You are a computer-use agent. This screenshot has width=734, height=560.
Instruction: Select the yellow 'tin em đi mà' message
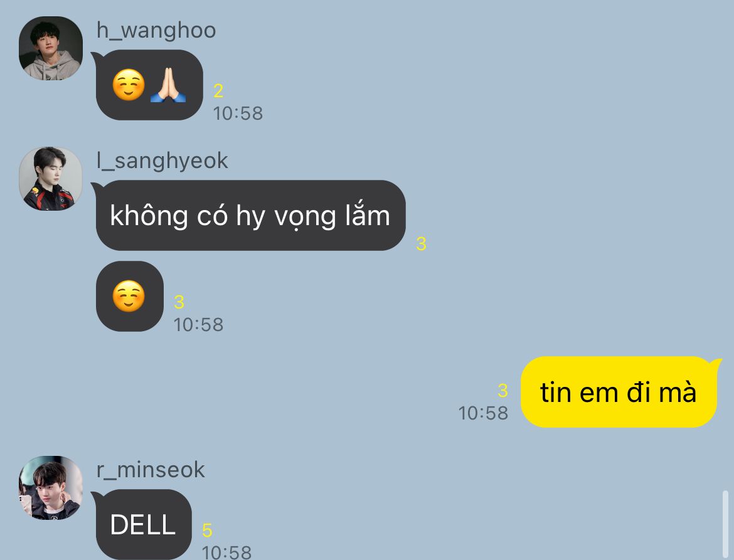619,392
